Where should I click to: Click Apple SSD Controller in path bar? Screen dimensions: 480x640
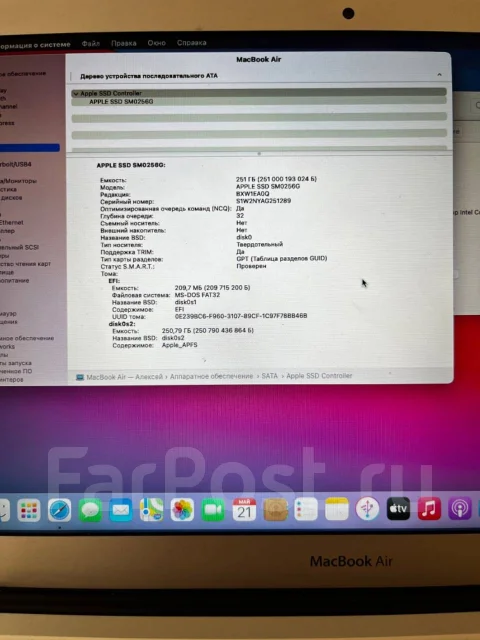319,376
